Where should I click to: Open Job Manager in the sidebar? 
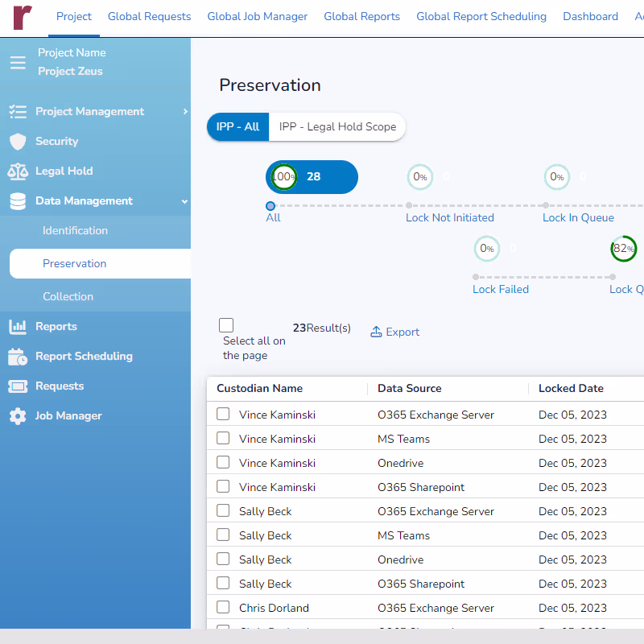68,416
